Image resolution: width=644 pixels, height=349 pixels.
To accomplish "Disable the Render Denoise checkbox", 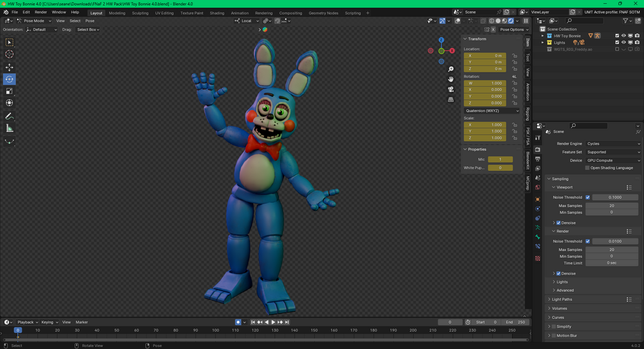I will click(x=558, y=273).
